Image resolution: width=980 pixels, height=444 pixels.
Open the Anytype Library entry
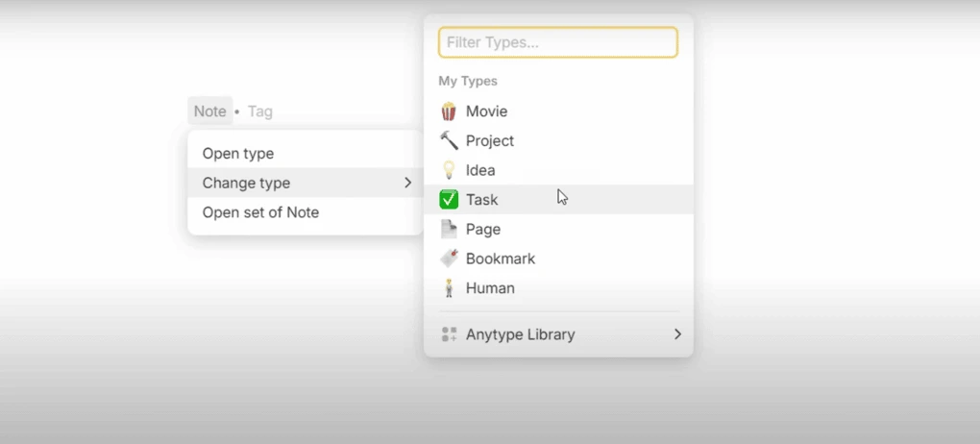tap(559, 333)
